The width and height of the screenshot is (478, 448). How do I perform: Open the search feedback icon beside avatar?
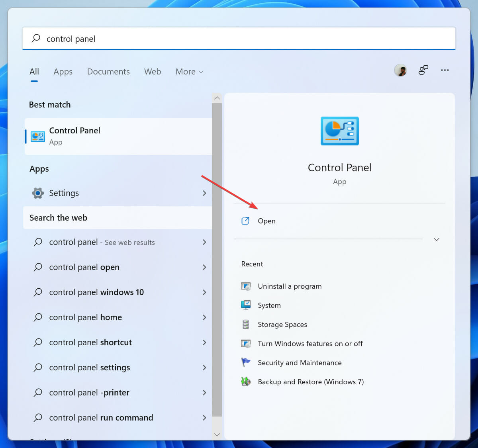pos(423,70)
